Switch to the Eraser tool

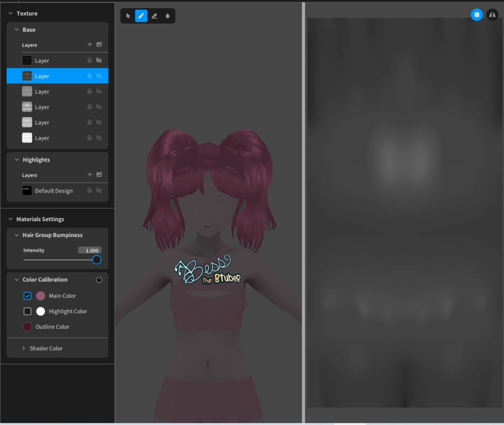[154, 15]
